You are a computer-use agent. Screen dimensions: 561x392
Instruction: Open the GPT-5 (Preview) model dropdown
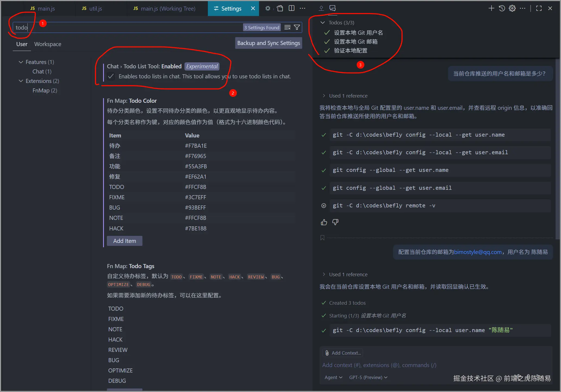coord(368,377)
